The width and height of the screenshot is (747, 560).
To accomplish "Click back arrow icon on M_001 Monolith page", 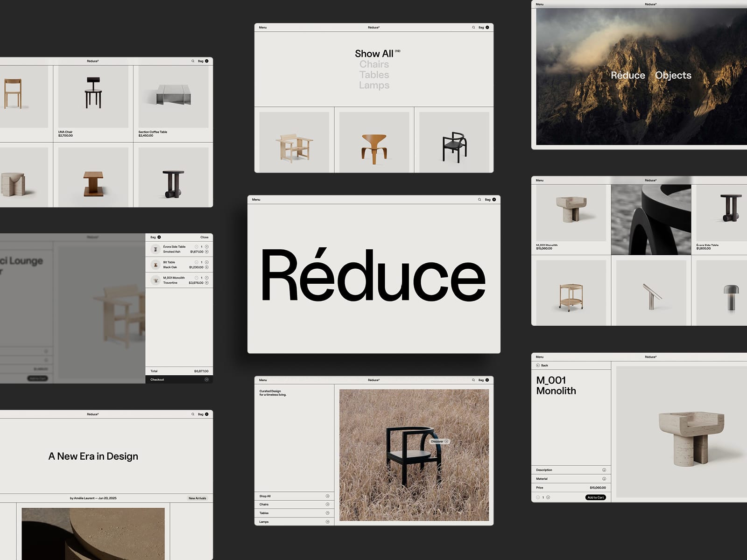I will coord(538,365).
